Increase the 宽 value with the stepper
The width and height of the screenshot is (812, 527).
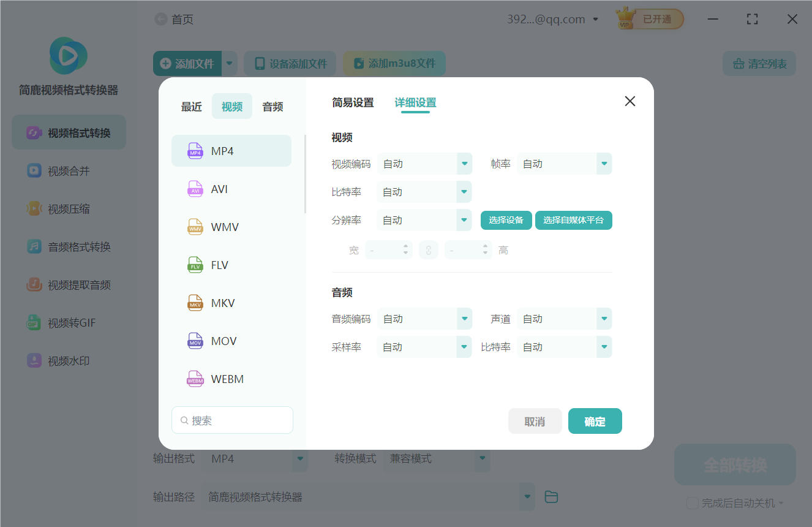coord(405,246)
